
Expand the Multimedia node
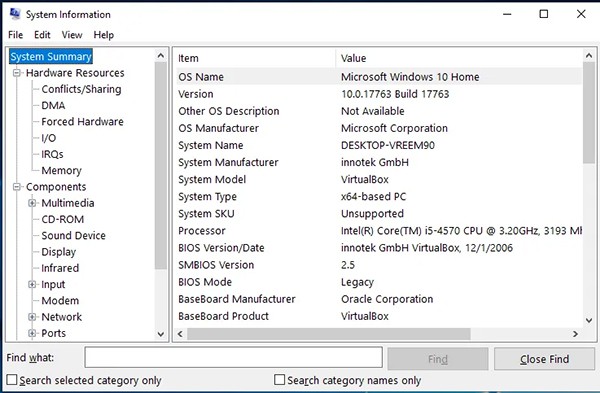[x=32, y=203]
